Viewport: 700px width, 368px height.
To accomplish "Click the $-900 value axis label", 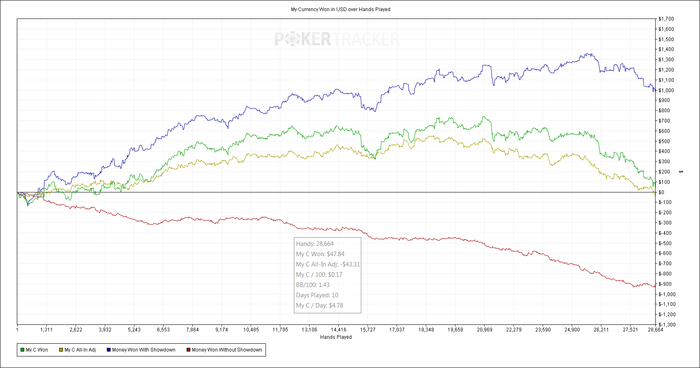I will (665, 284).
